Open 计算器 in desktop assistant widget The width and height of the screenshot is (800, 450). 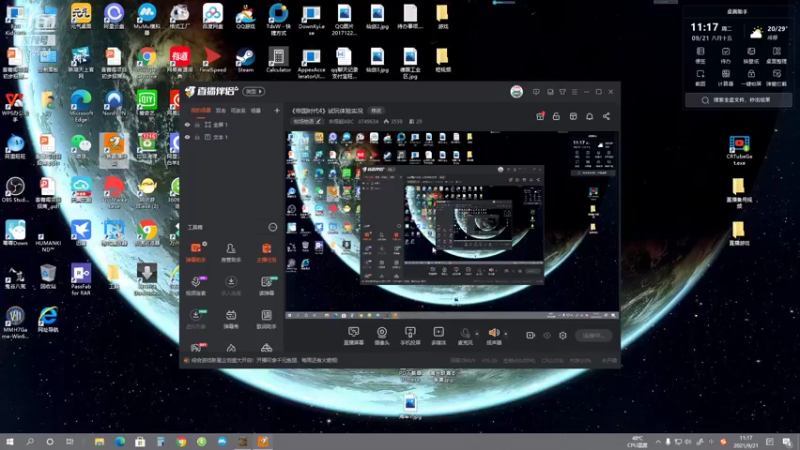point(726,78)
